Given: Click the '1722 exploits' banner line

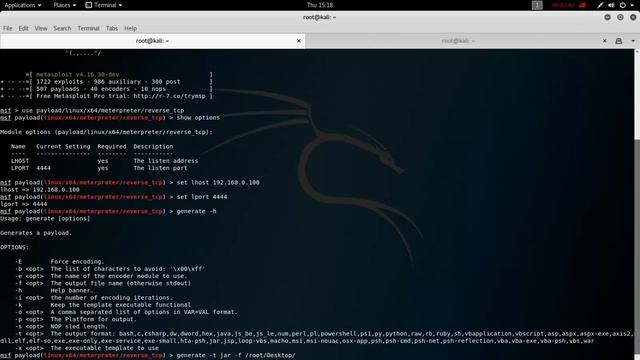Looking at the screenshot, I should (108, 82).
